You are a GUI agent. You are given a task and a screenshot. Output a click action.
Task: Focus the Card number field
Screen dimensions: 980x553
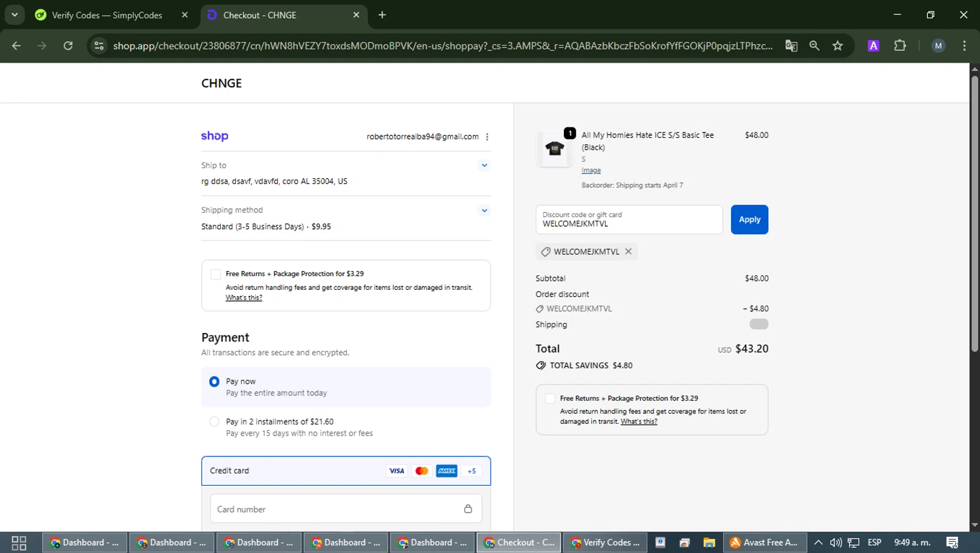tap(346, 509)
